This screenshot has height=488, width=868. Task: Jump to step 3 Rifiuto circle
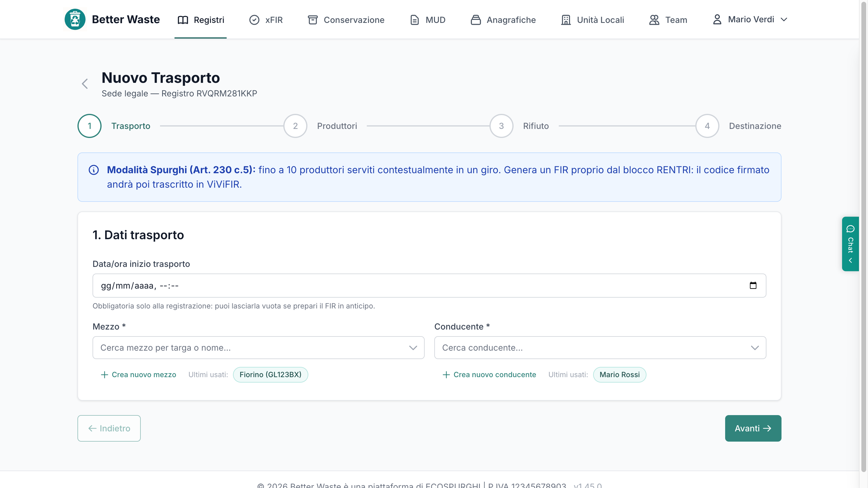(x=501, y=126)
